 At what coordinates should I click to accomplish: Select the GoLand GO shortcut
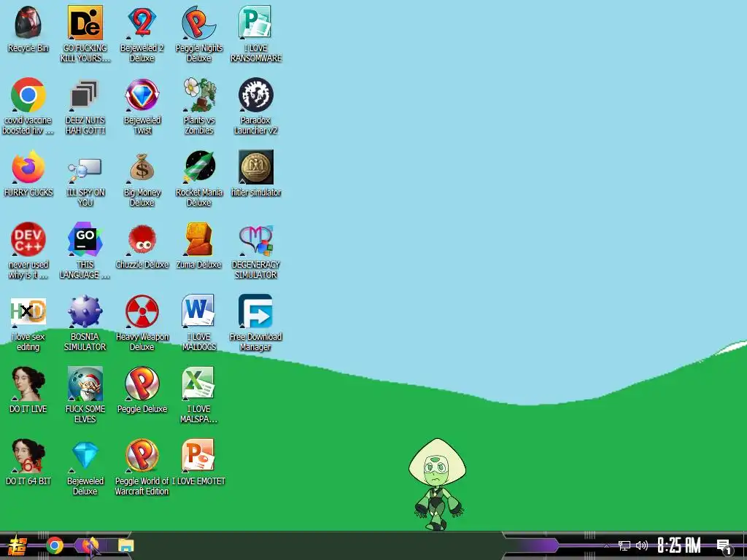point(85,239)
